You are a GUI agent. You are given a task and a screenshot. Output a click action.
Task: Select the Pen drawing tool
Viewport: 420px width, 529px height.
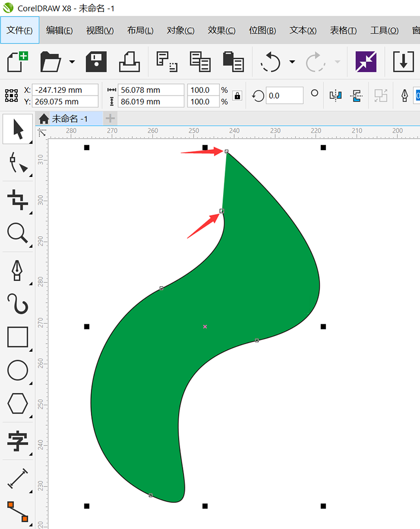point(17,271)
